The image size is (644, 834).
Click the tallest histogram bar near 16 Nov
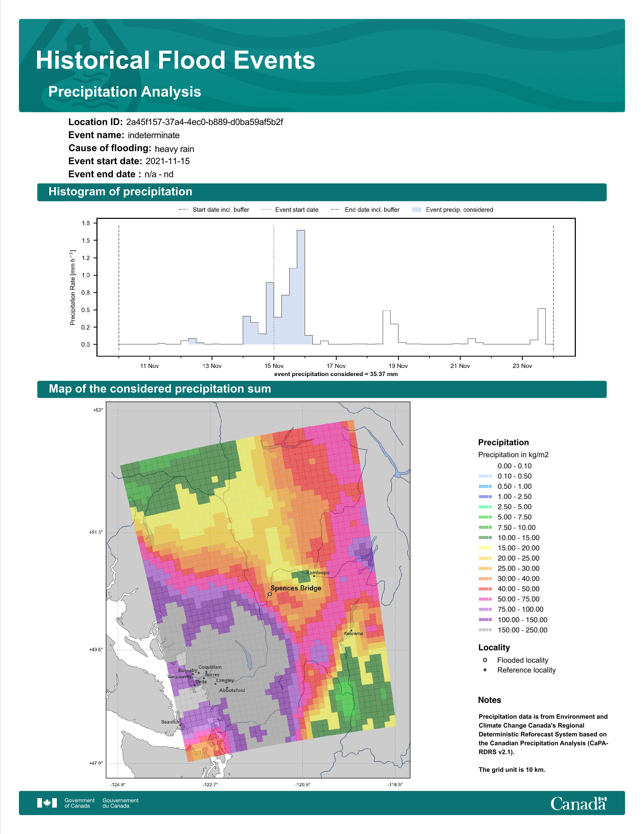(x=301, y=287)
